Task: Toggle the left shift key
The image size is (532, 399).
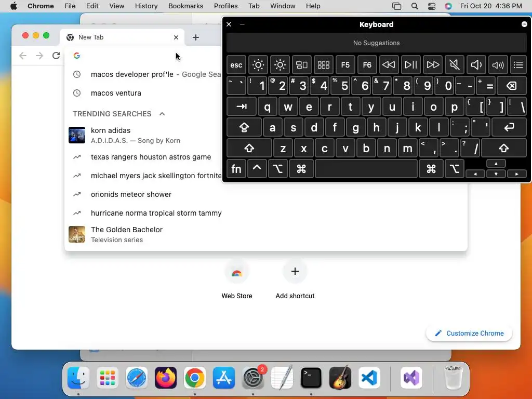Action: tap(249, 148)
